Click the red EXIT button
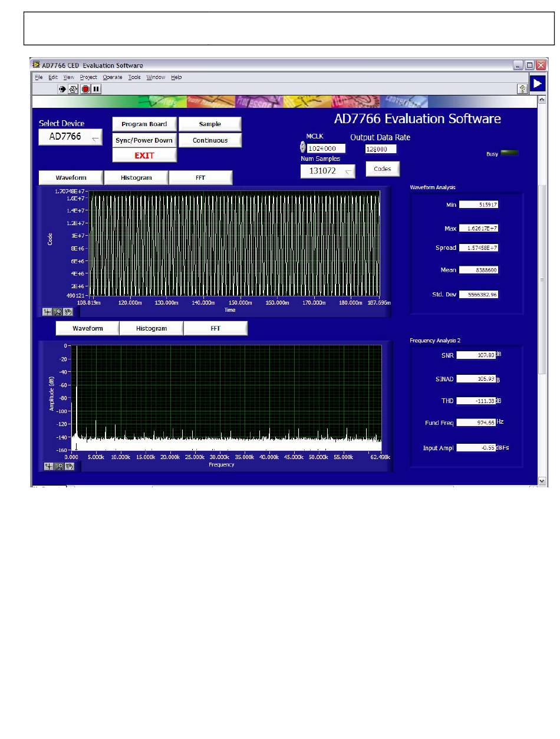 tap(144, 156)
